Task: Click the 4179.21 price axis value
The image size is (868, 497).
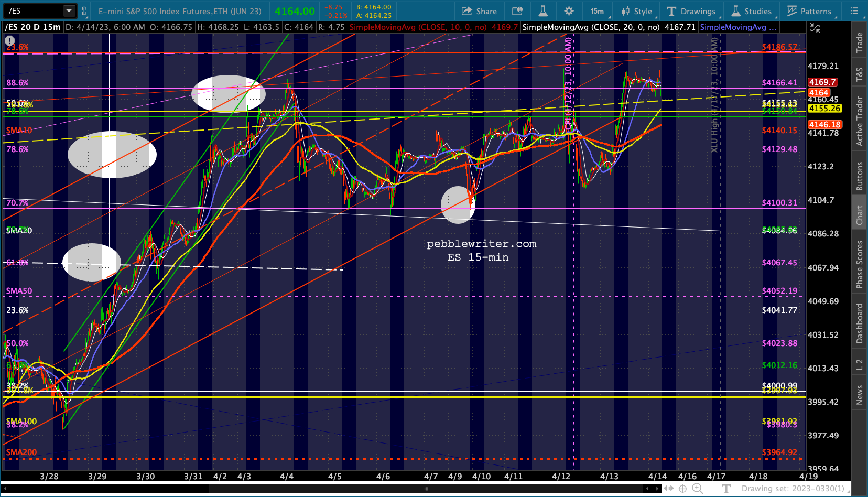Action: pyautogui.click(x=823, y=66)
